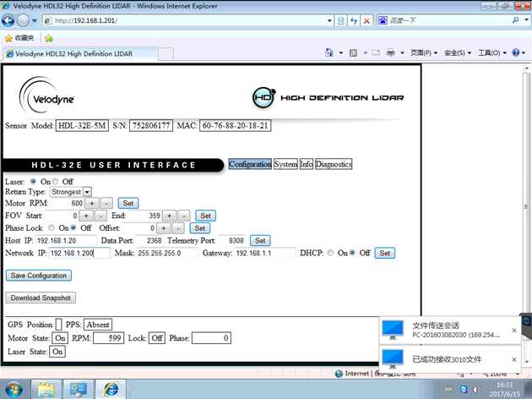532x399 pixels.
Task: Click the Network IP field 192.168.1.200
Action: (x=79, y=253)
